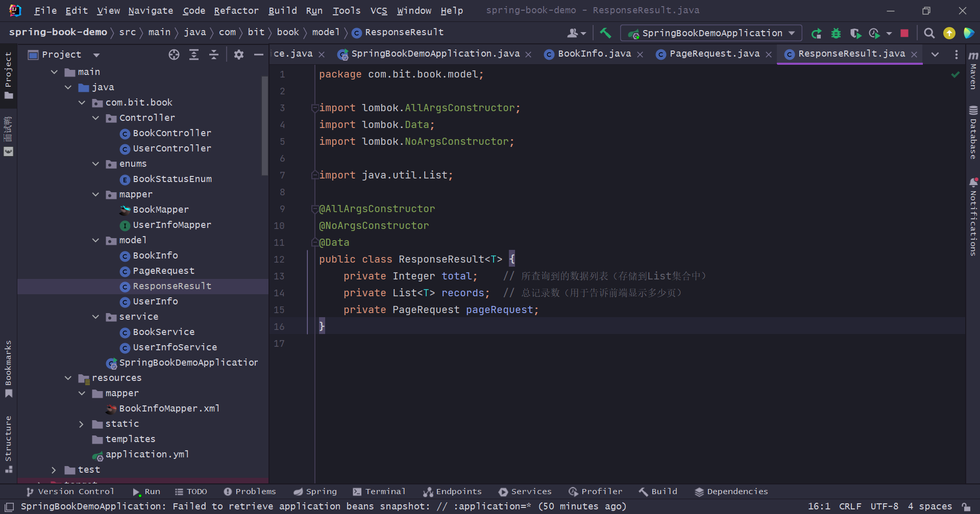Viewport: 980px width, 514px height.
Task: Click the 4 spaces indent indicator
Action: tap(929, 507)
